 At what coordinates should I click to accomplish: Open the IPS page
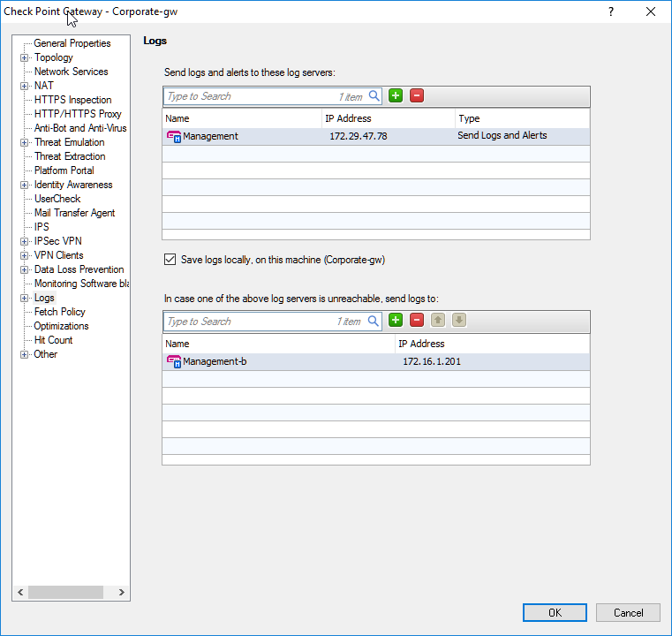point(42,227)
